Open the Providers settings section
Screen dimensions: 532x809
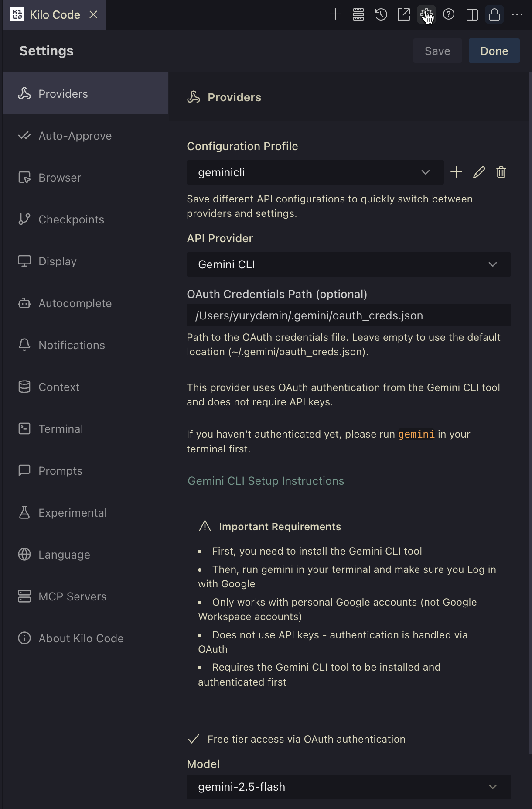[x=85, y=93]
